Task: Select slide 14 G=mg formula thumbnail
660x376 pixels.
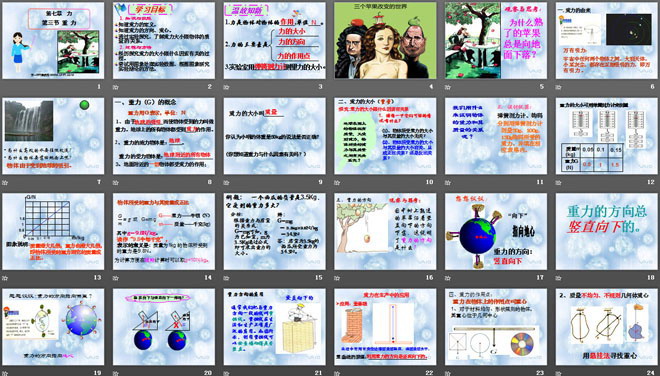Action: (164, 231)
